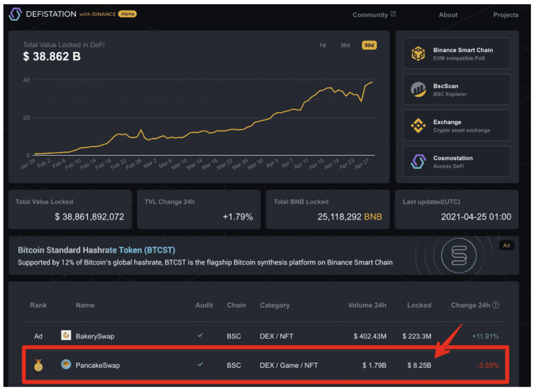Viewport: 536px width, 392px height.
Task: Go to the About page
Action: pyautogui.click(x=448, y=15)
